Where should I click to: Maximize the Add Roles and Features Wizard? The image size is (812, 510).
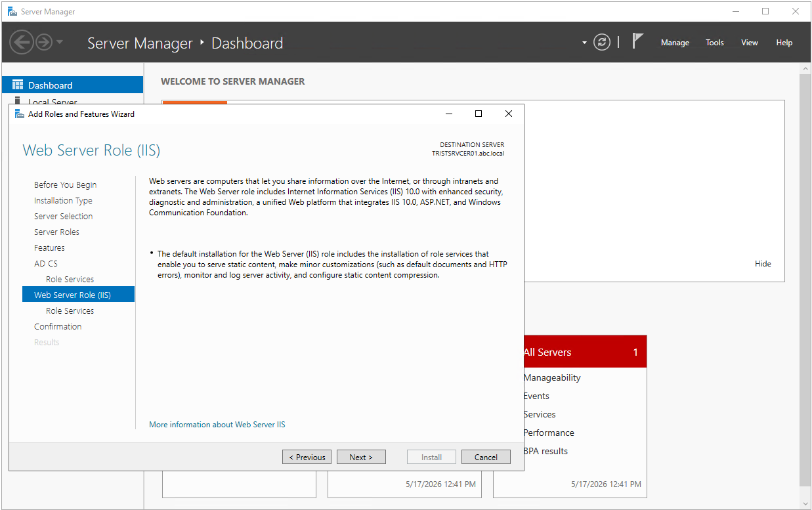(x=479, y=114)
